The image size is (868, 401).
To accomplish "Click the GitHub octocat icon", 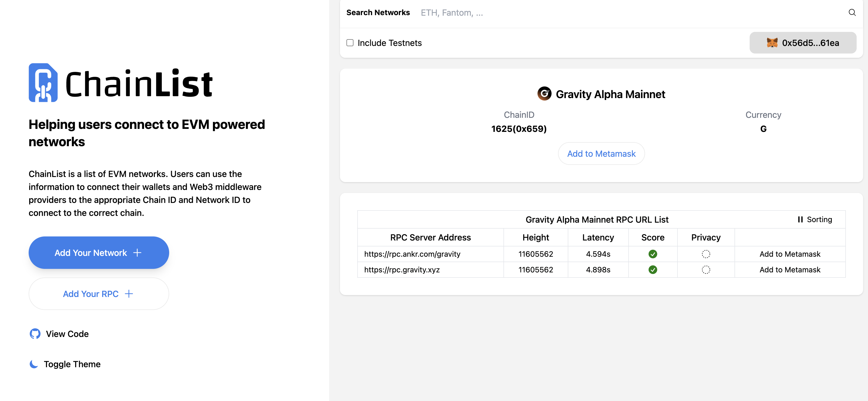I will coord(35,334).
